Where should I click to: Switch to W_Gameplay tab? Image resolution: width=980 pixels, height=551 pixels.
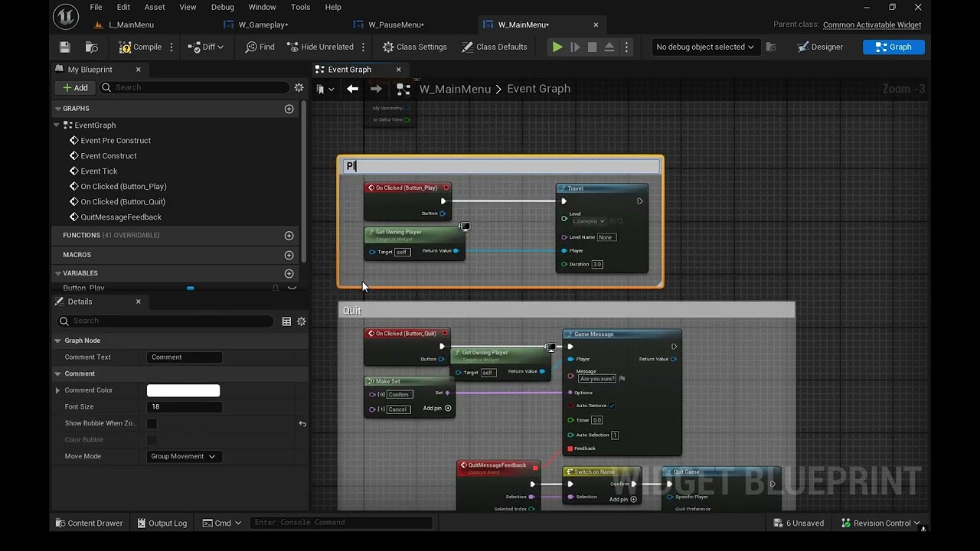tap(263, 24)
